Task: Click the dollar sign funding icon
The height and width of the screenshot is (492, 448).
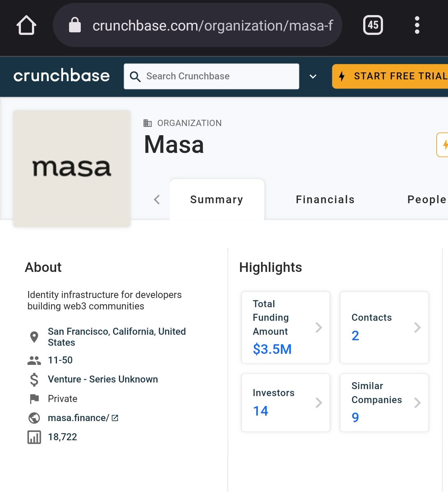Action: (34, 380)
